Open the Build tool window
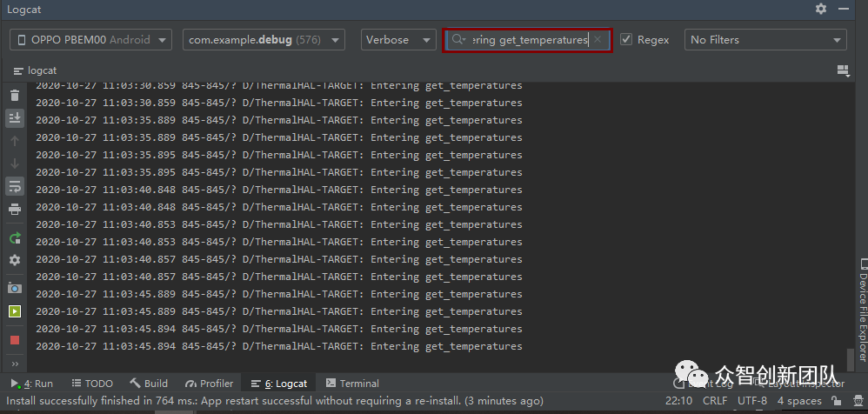The image size is (868, 414). tap(149, 384)
